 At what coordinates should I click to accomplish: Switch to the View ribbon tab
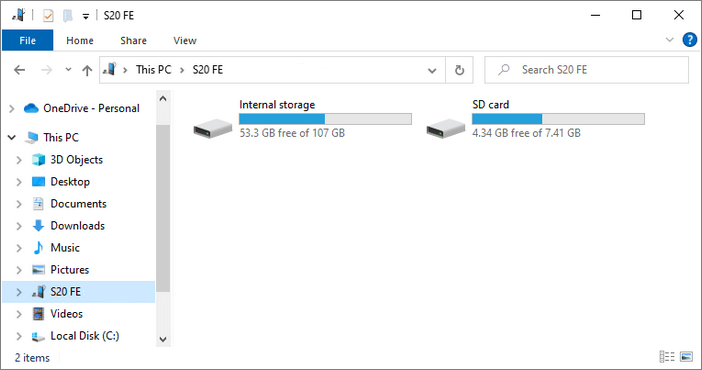(184, 40)
